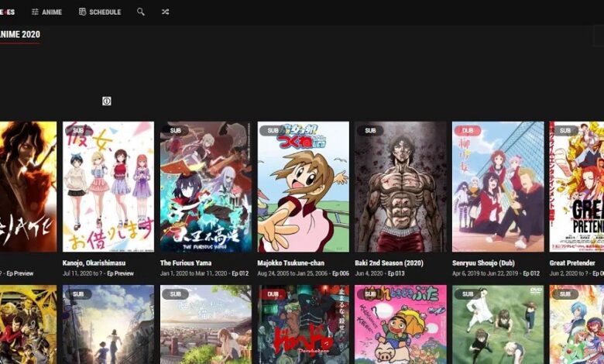
Task: Open the Anime menu item
Action: pos(46,12)
